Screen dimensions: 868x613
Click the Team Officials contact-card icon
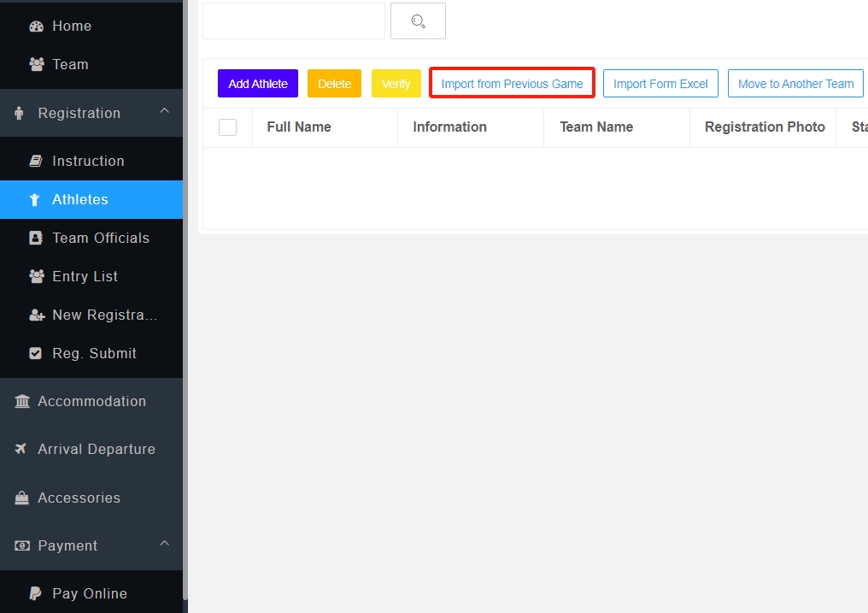[x=35, y=237]
